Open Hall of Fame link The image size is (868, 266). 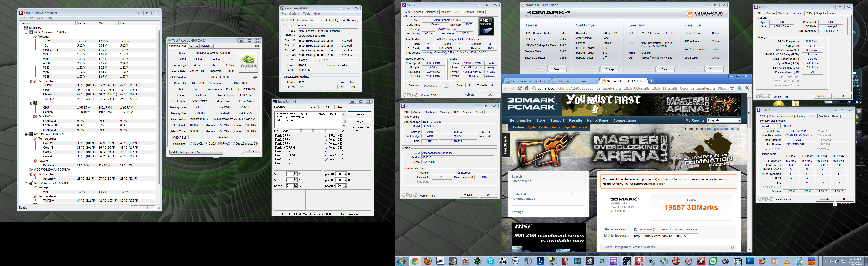597,120
